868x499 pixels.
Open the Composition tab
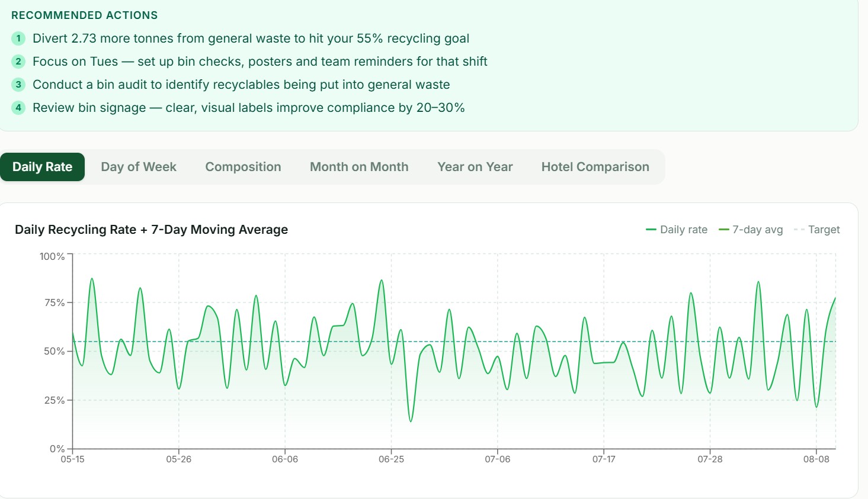click(243, 167)
